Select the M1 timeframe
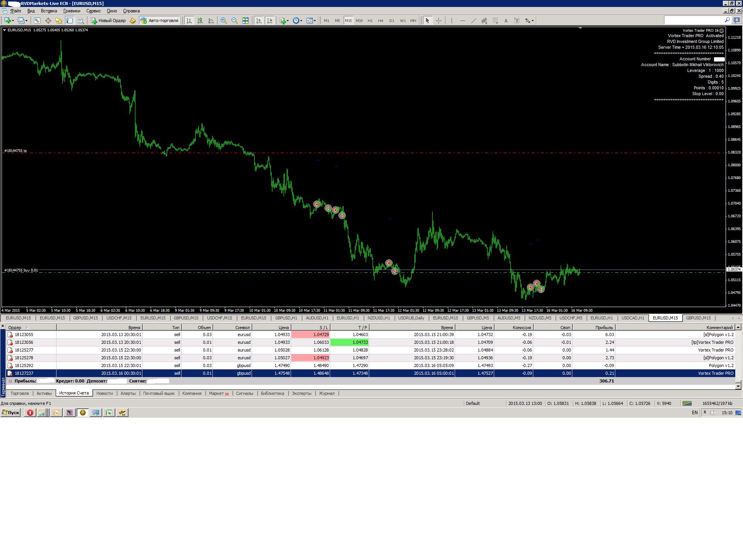 tap(327, 21)
